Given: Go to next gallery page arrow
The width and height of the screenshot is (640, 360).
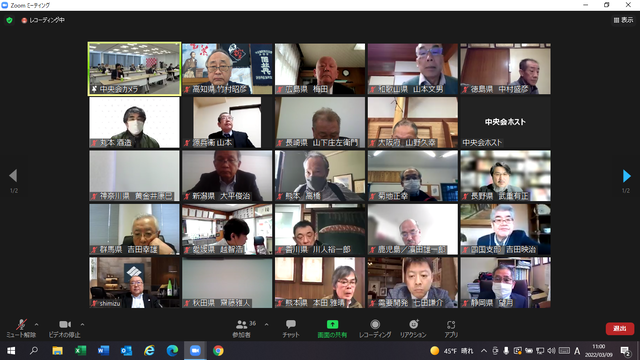Looking at the screenshot, I should 627,176.
